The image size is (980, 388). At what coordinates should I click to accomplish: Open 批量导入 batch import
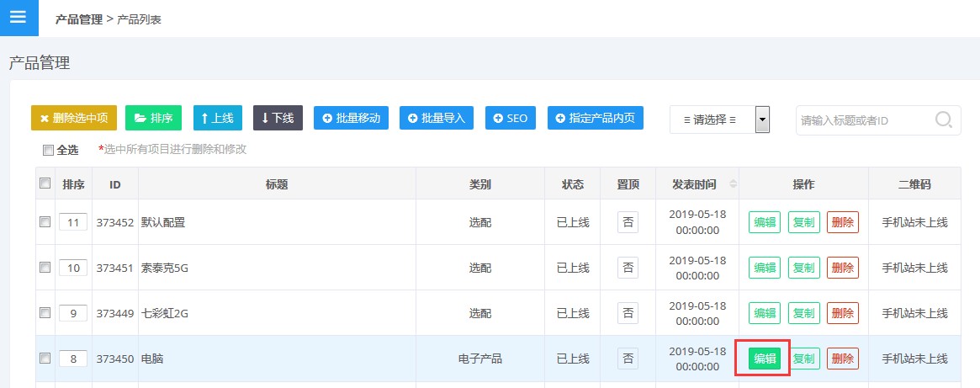point(437,119)
